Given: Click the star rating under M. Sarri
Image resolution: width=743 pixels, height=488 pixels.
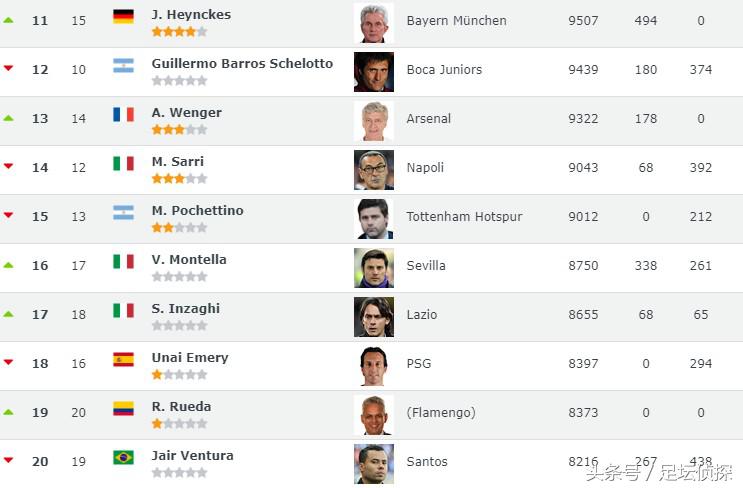Looking at the screenshot, I should point(179,179).
